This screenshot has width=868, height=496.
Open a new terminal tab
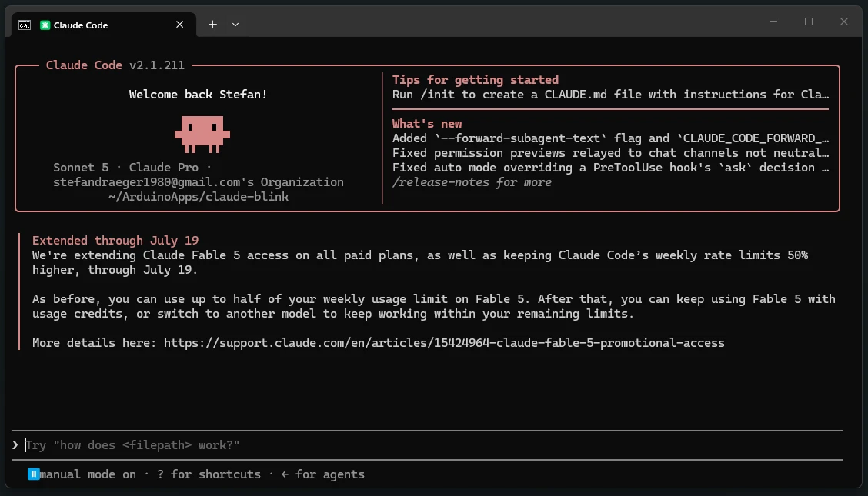[212, 25]
